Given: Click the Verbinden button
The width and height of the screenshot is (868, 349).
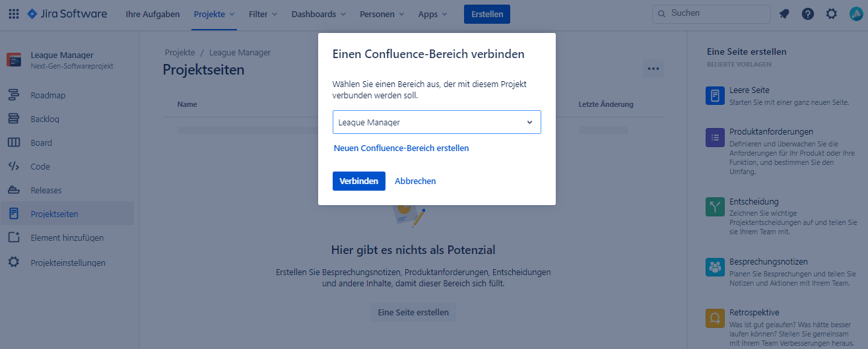Looking at the screenshot, I should tap(359, 181).
